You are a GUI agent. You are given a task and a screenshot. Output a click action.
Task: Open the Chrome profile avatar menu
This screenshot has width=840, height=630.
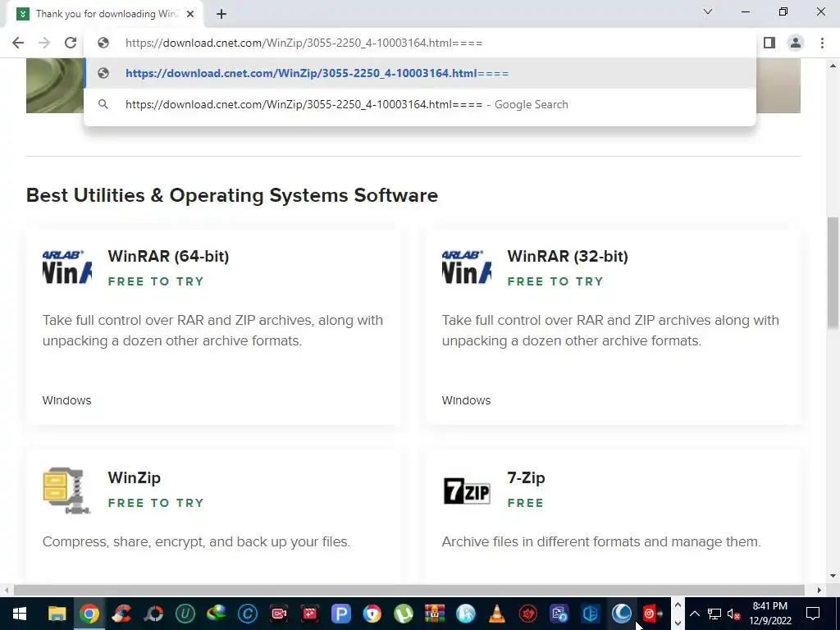coord(796,43)
